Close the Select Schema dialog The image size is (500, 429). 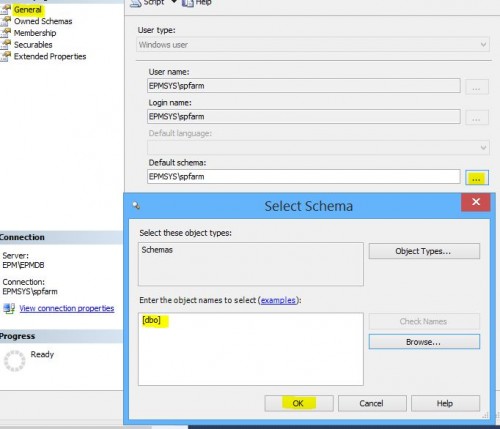[476, 202]
